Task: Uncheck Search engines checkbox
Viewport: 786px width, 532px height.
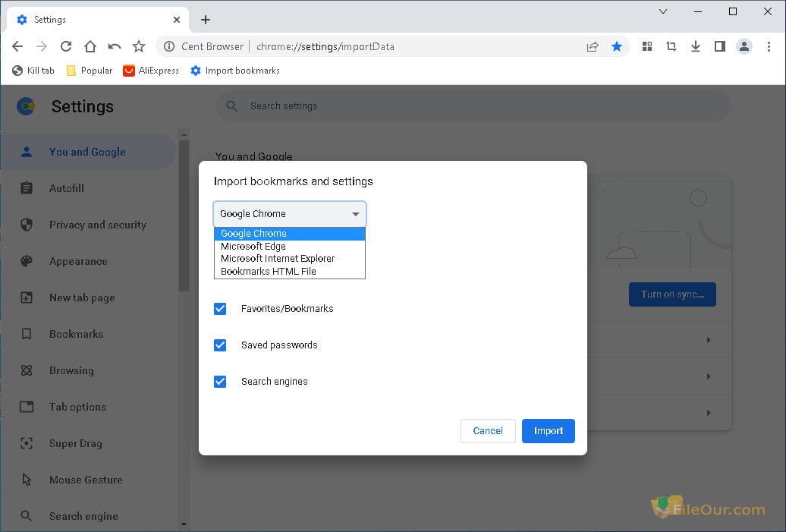Action: click(220, 382)
